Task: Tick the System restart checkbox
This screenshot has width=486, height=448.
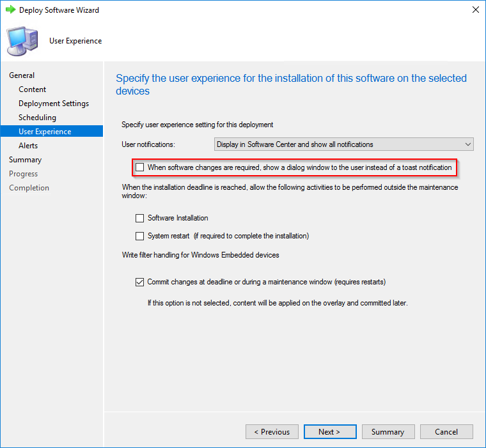Action: click(140, 236)
